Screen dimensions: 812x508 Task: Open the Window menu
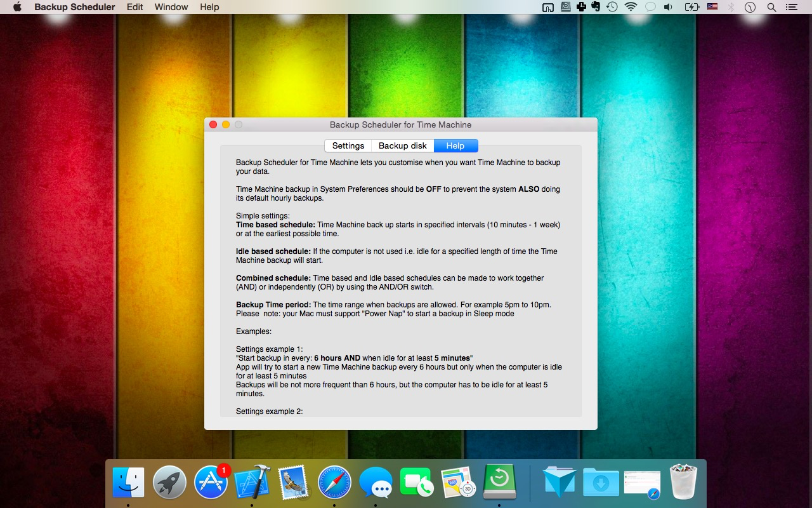point(171,7)
